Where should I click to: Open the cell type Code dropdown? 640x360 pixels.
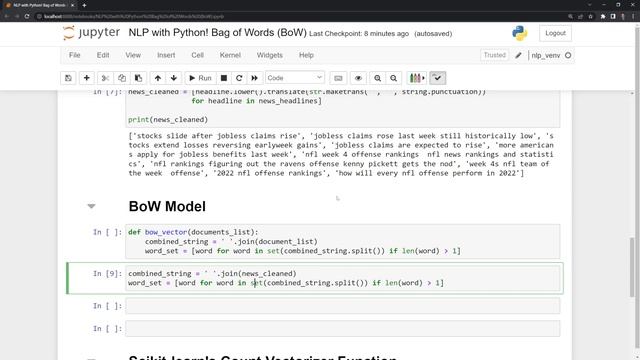coord(294,78)
